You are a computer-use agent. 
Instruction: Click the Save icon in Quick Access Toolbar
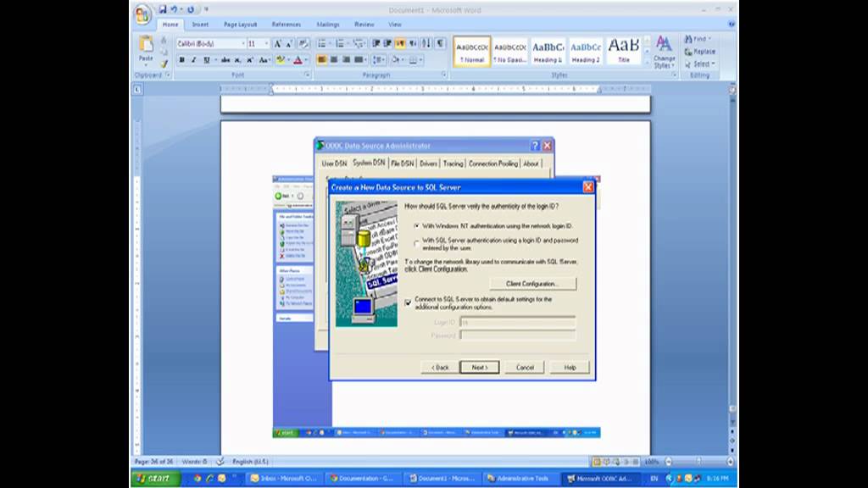(x=162, y=9)
